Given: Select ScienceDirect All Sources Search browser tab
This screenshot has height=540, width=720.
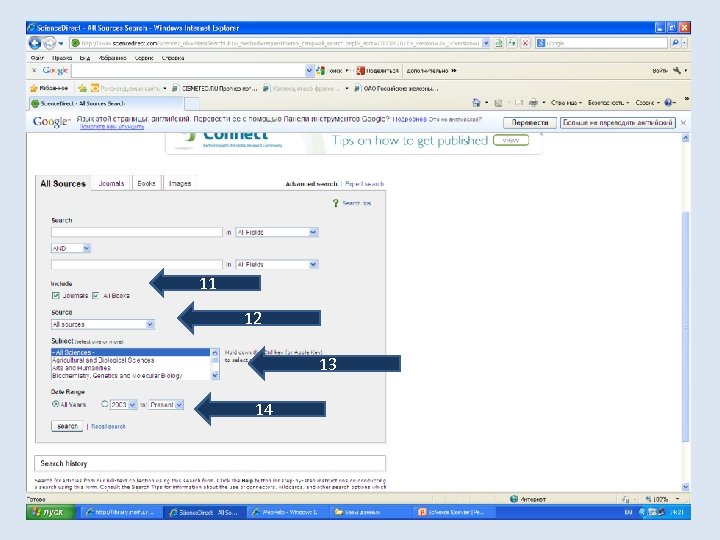Looking at the screenshot, I should click(107, 103).
